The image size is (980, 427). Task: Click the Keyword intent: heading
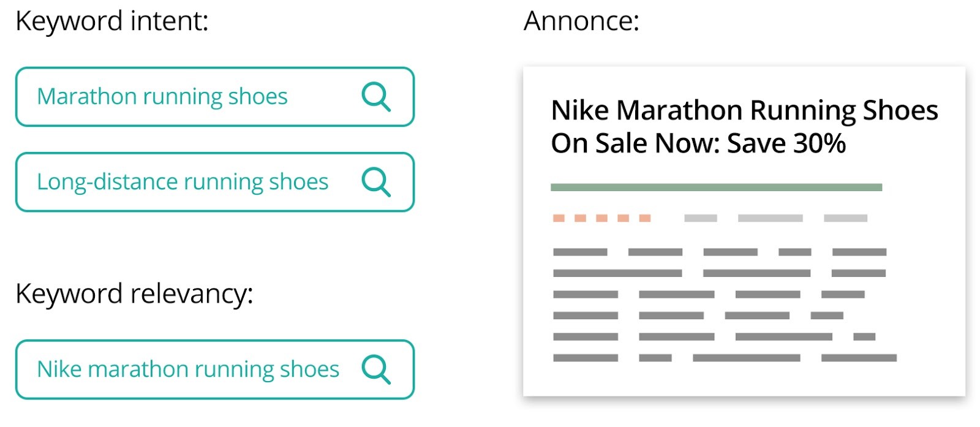click(x=112, y=21)
